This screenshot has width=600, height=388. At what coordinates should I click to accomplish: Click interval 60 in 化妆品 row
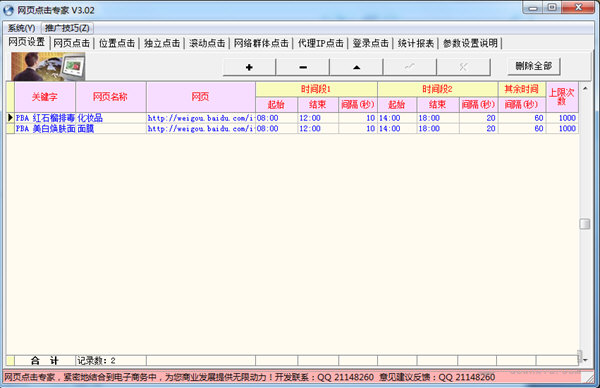(522, 118)
